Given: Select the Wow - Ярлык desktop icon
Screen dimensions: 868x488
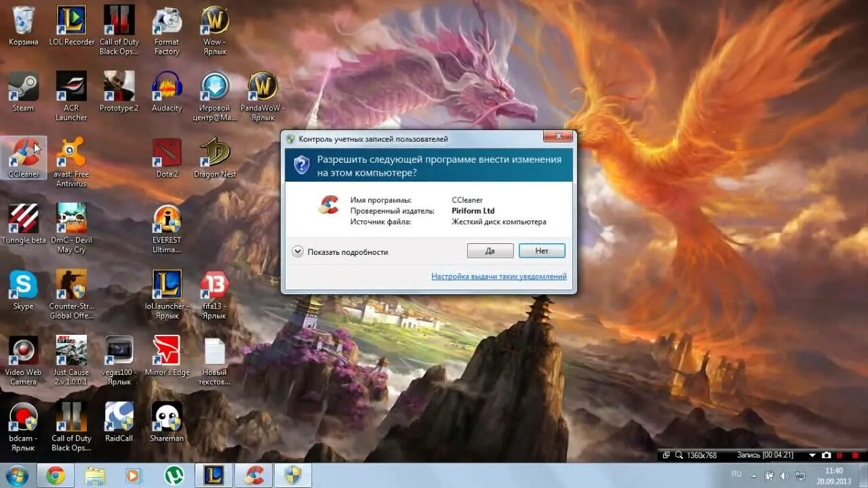Looking at the screenshot, I should pyautogui.click(x=215, y=31).
